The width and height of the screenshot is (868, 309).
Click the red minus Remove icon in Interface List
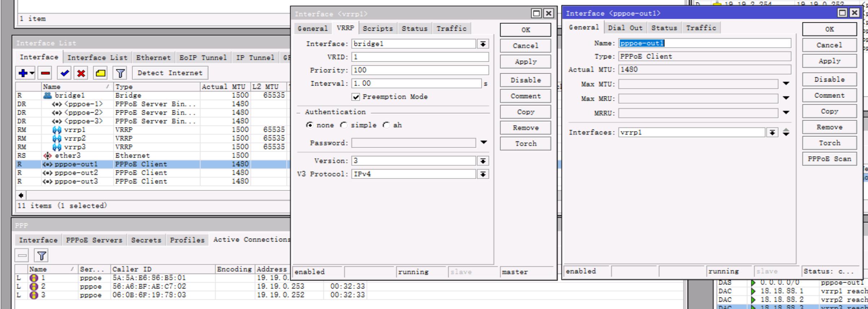[x=45, y=73]
